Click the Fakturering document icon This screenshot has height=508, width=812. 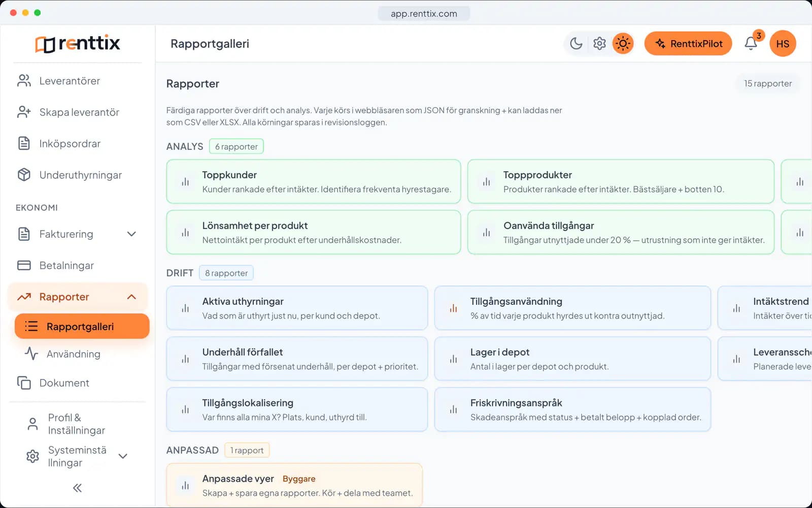(24, 234)
